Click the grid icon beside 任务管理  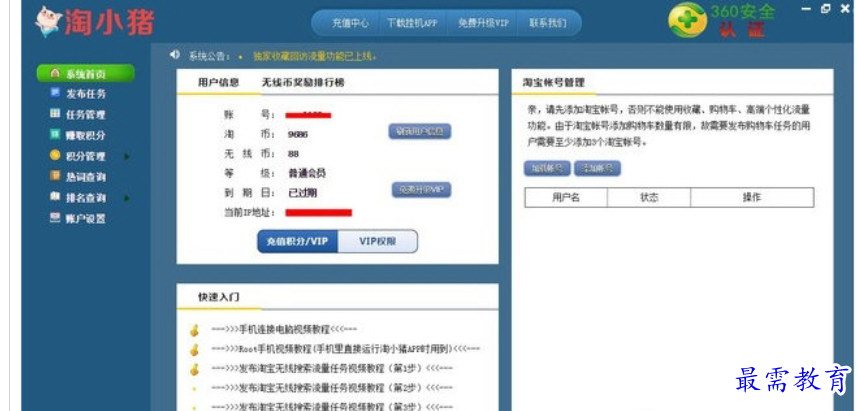click(55, 114)
